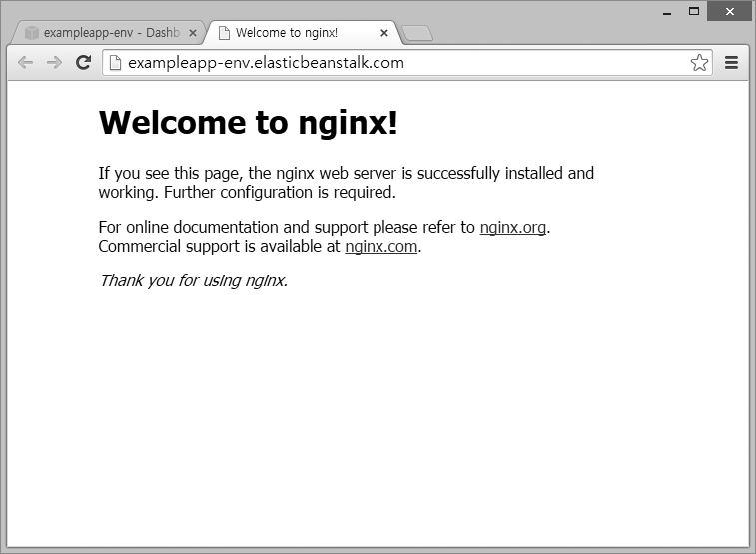Minimize the browser window
This screenshot has height=554, width=756.
pyautogui.click(x=666, y=12)
